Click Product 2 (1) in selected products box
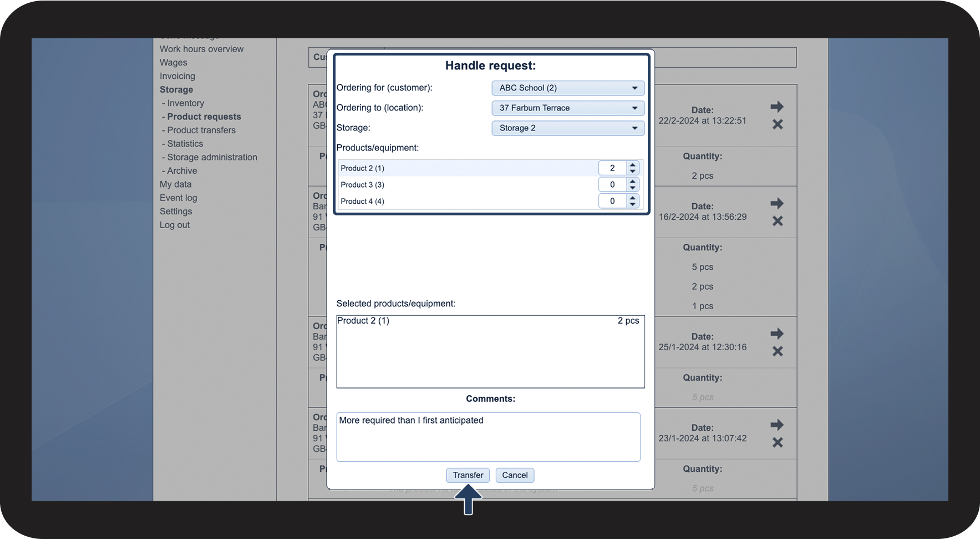 pos(363,321)
